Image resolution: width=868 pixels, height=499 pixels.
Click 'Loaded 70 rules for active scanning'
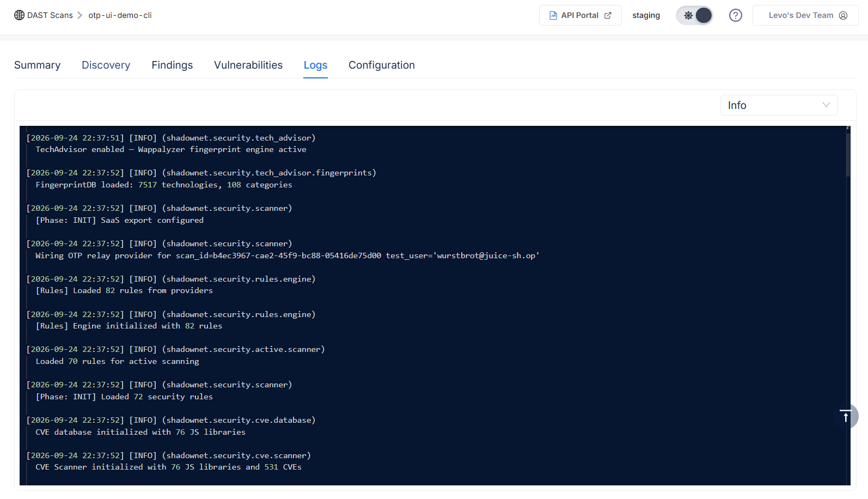117,362
